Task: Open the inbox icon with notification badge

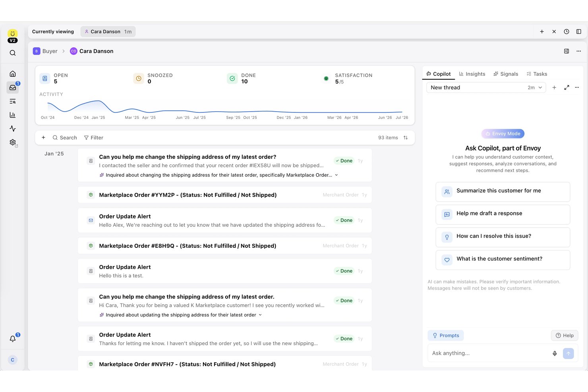Action: pyautogui.click(x=13, y=87)
